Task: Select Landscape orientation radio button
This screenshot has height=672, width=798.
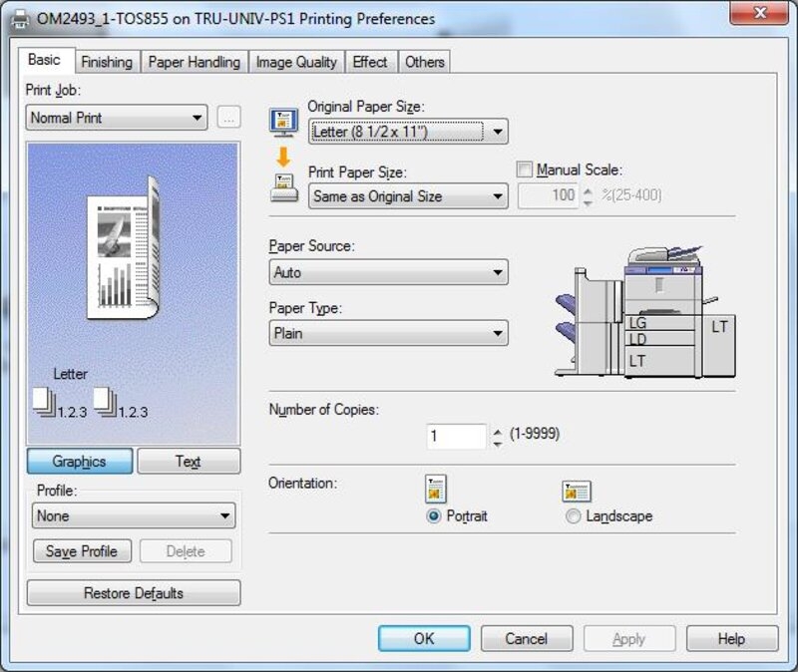Action: click(x=573, y=516)
